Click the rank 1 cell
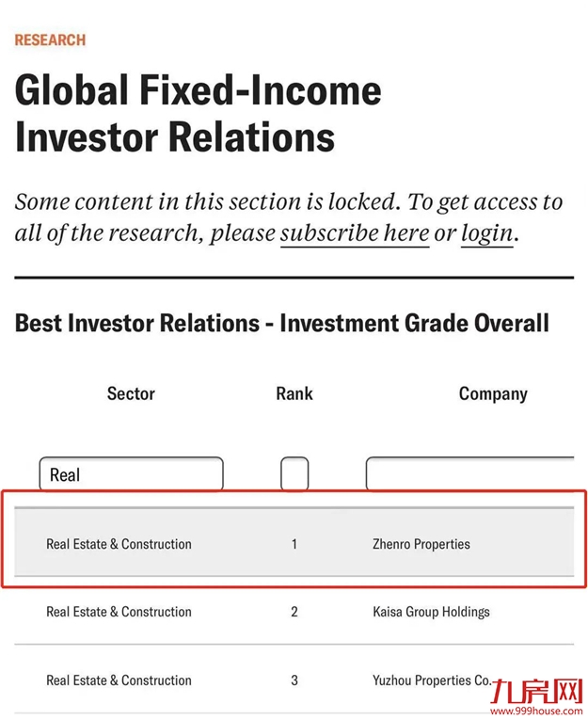Image resolution: width=588 pixels, height=720 pixels. pyautogui.click(x=294, y=544)
